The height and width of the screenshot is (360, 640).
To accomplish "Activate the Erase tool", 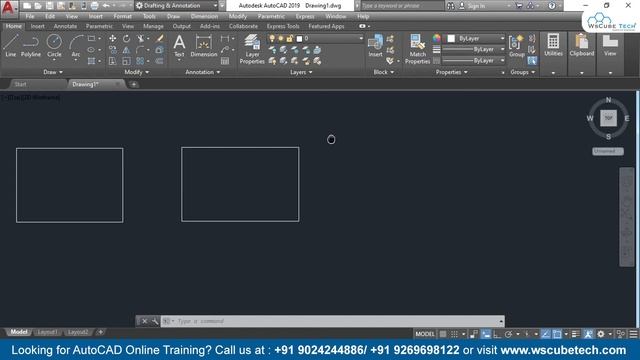I will coord(160,38).
